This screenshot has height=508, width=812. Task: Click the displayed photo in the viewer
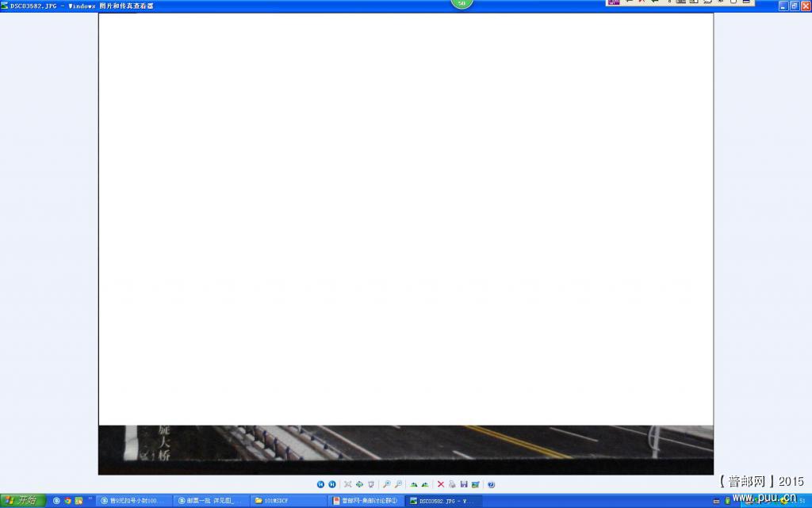[405, 238]
